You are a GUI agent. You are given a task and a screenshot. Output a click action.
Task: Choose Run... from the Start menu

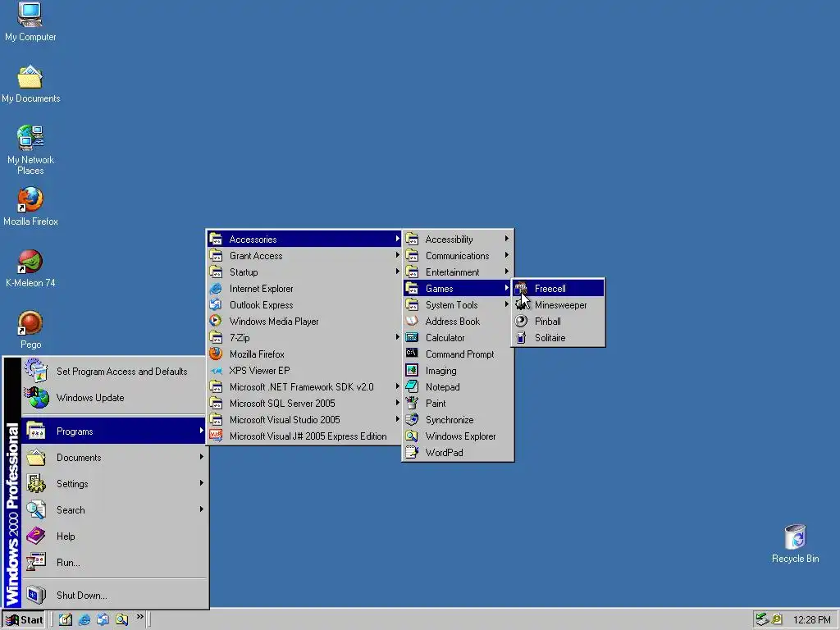(114, 563)
